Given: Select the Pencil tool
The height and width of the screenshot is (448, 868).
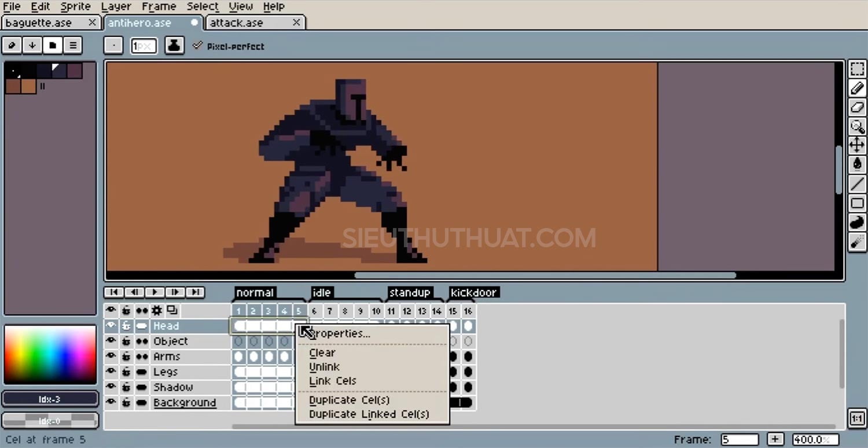Looking at the screenshot, I should coord(856,88).
